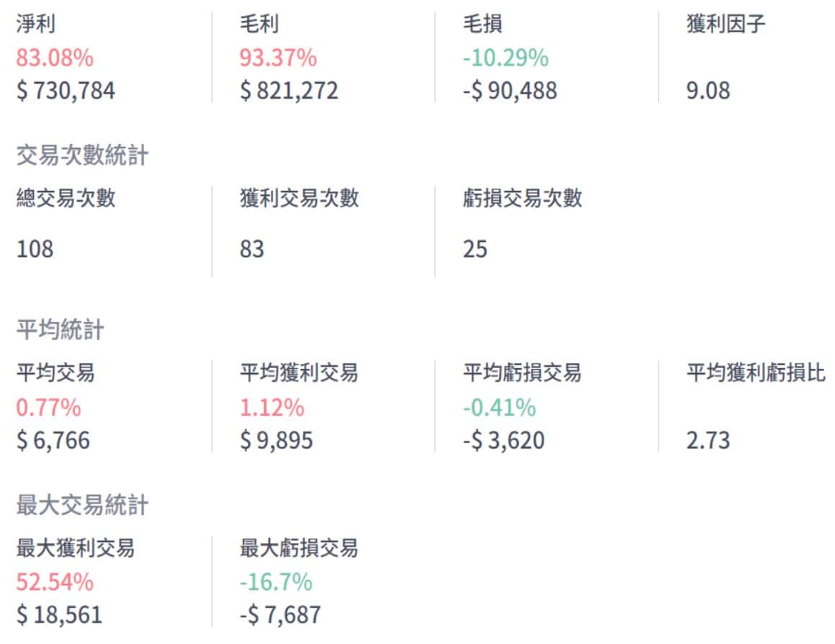
Task: Click the 獲利因子 profit factor label
Action: point(725,24)
